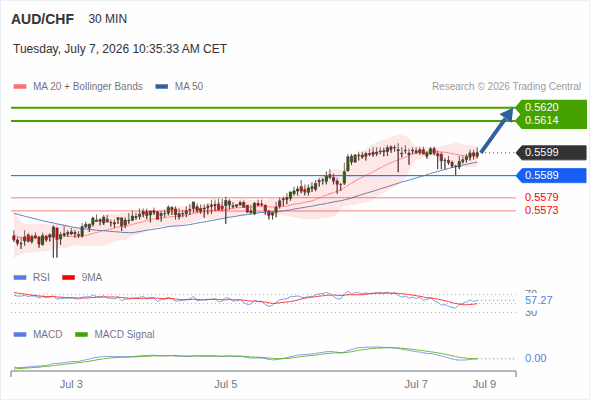This screenshot has width=590, height=400.
Task: Click the green MACD Signal legend marker
Action: click(x=81, y=335)
